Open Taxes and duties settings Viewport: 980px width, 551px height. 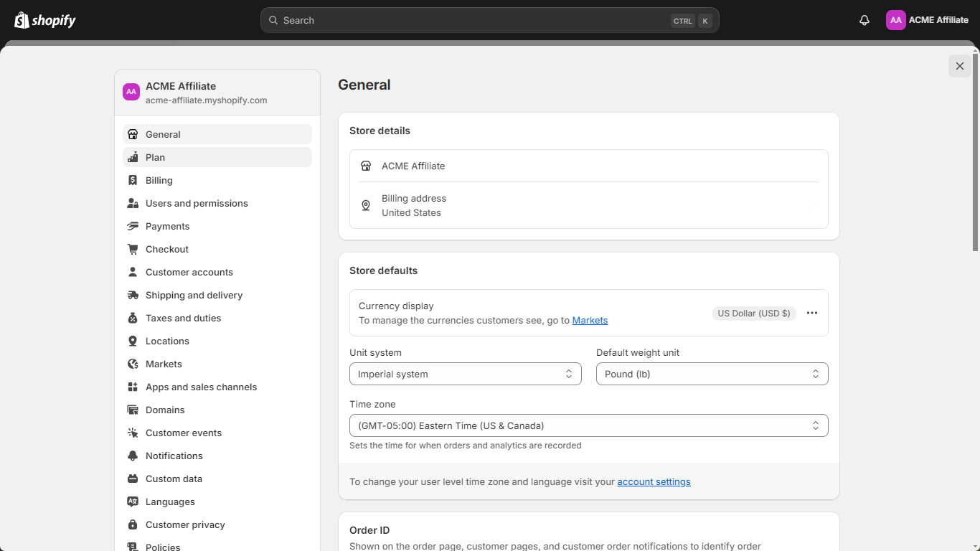(x=217, y=318)
